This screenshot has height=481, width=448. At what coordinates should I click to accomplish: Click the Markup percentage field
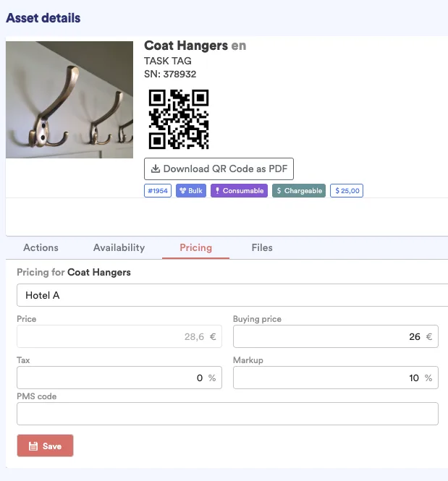(336, 378)
